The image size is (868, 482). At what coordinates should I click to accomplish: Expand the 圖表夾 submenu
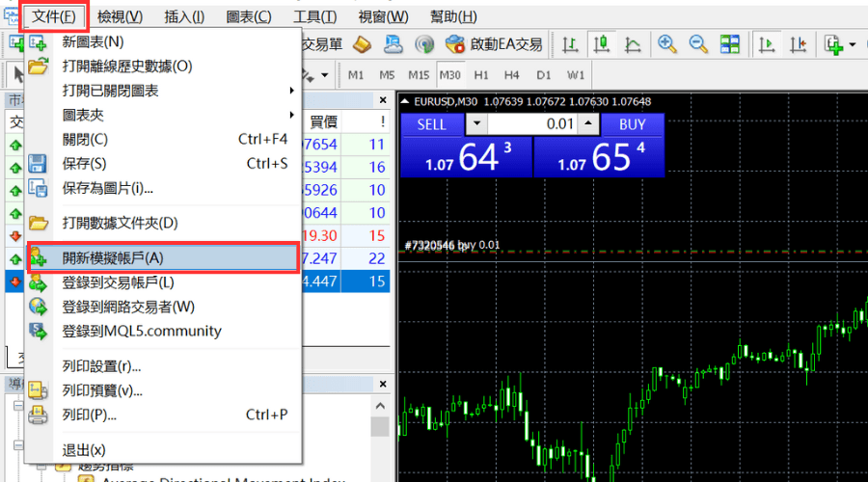[x=174, y=115]
